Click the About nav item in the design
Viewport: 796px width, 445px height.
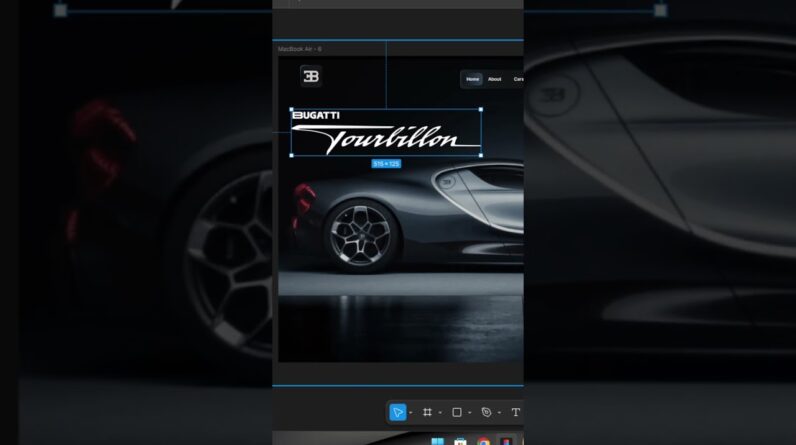494,79
